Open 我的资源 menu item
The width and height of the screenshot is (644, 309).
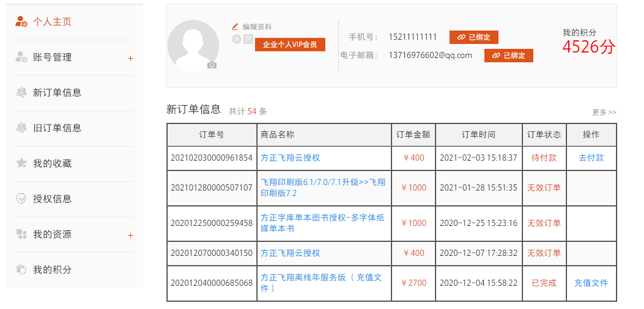52,234
